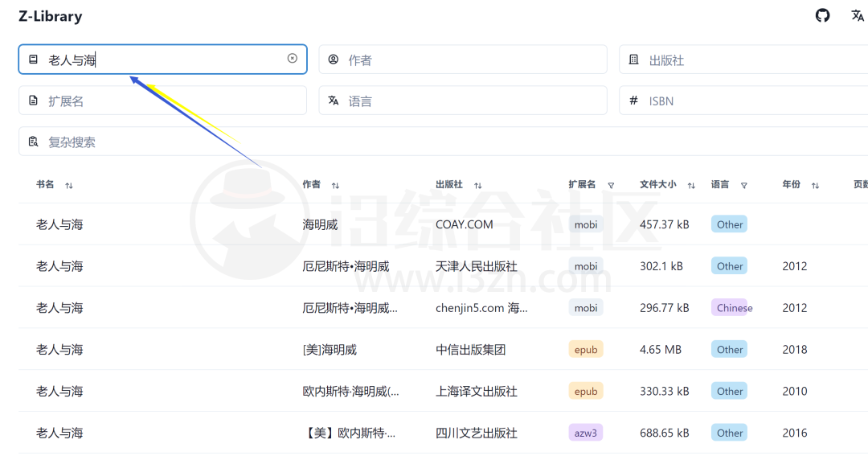The image size is (868, 460).
Task: Sort by book title column arrows
Action: (x=69, y=186)
